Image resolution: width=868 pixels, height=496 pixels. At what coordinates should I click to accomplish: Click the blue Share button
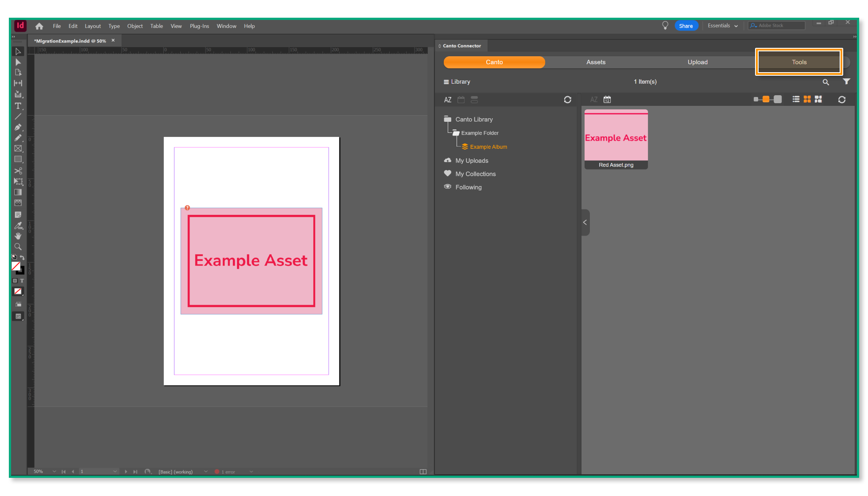tap(686, 26)
